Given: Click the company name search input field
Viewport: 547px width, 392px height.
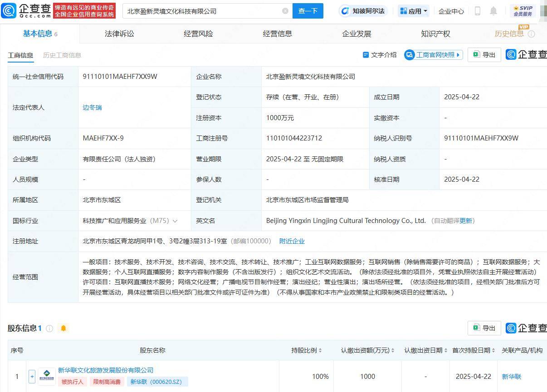Looking at the screenshot, I should click(204, 10).
